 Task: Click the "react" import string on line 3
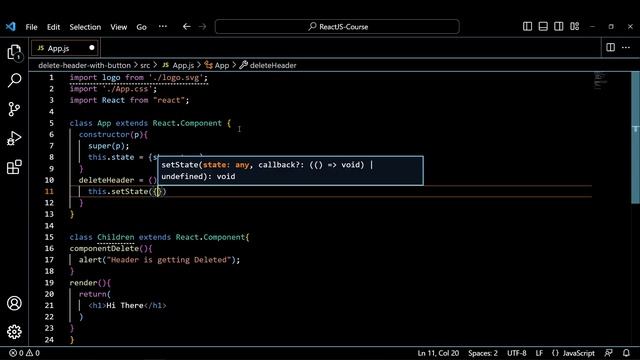click(169, 100)
